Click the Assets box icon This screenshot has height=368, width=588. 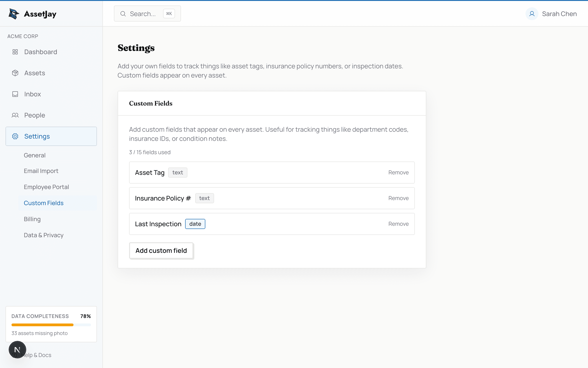(15, 73)
